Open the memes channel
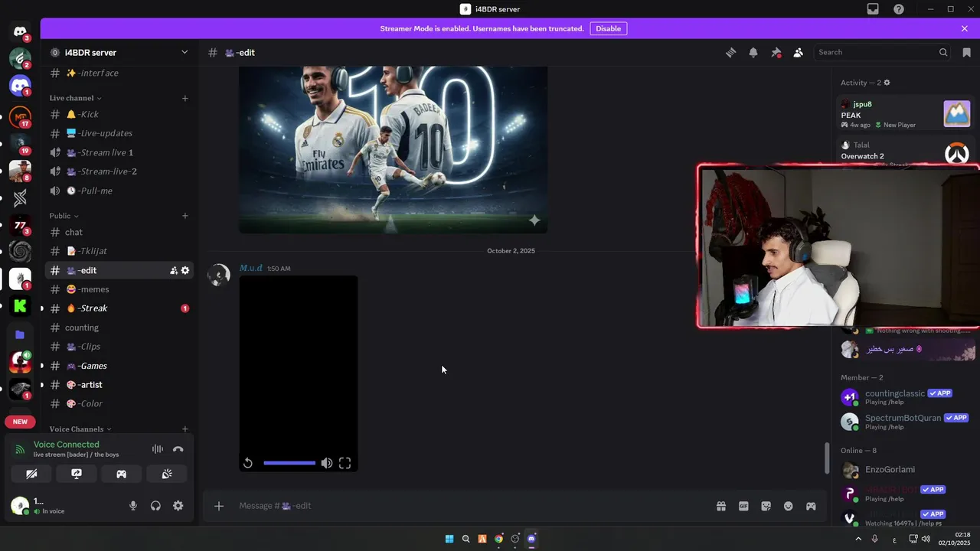The height and width of the screenshot is (551, 980). (x=119, y=289)
